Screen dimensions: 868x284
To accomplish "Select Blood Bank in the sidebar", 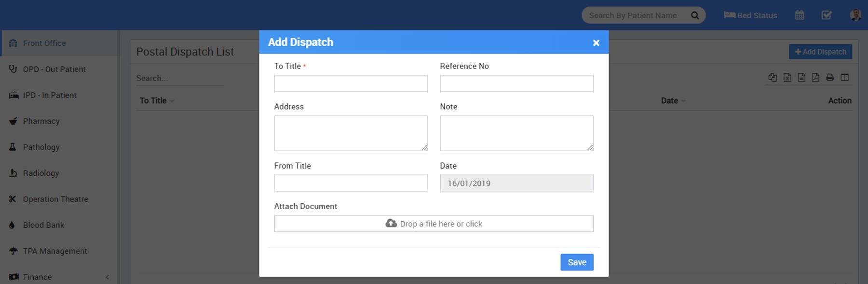I will click(x=43, y=225).
